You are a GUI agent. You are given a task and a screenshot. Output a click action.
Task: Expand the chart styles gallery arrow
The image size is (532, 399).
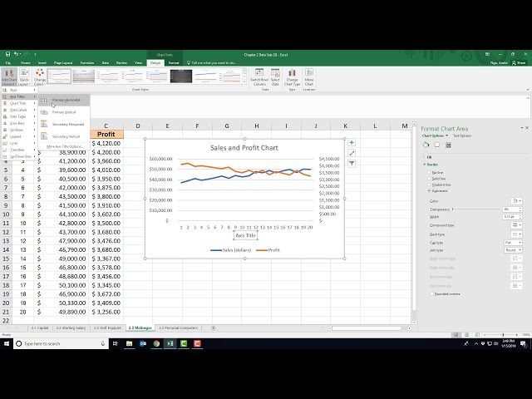coord(244,81)
